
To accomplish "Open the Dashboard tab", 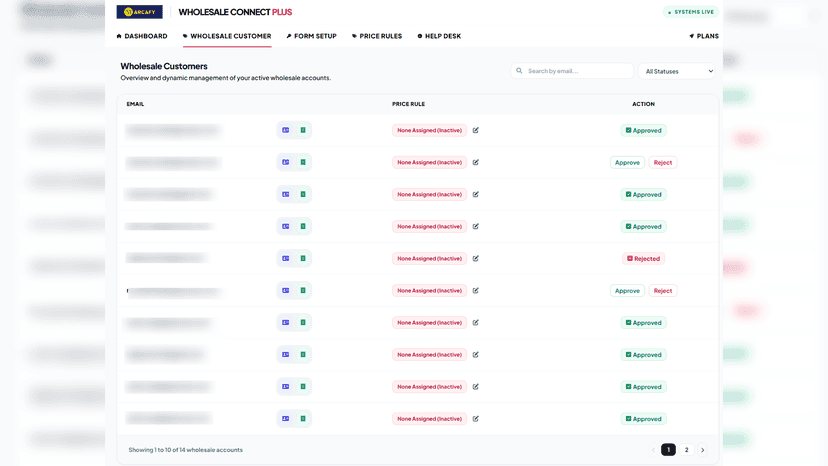I will coord(142,36).
